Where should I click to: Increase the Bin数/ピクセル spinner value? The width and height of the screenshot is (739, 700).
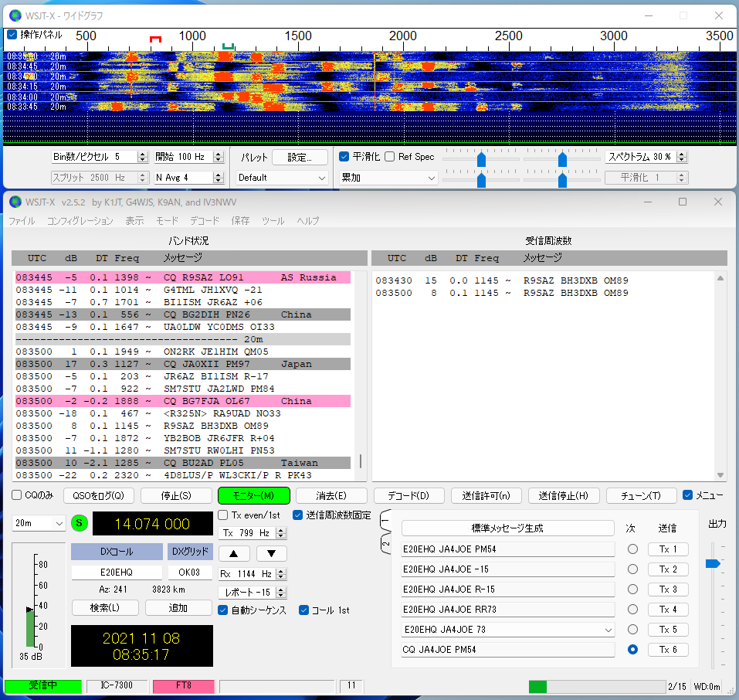coord(142,154)
